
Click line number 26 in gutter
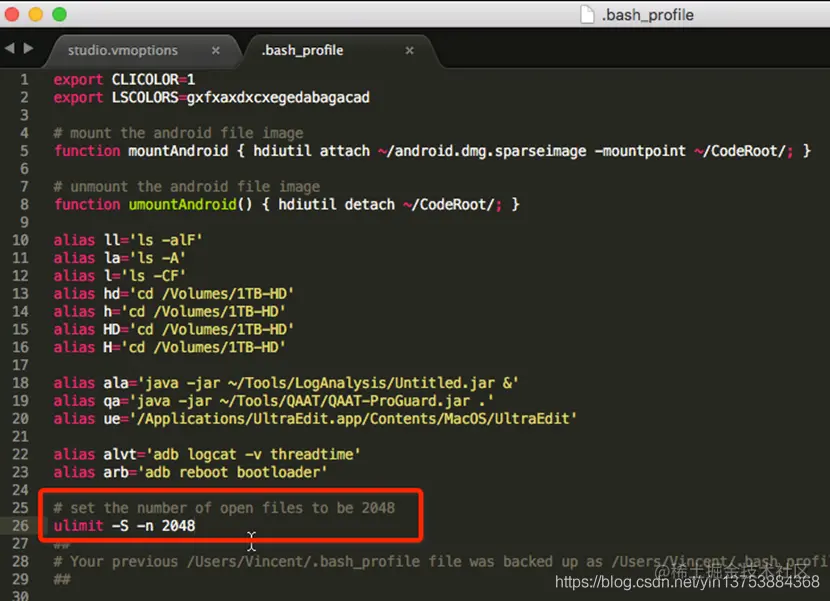[x=20, y=525]
